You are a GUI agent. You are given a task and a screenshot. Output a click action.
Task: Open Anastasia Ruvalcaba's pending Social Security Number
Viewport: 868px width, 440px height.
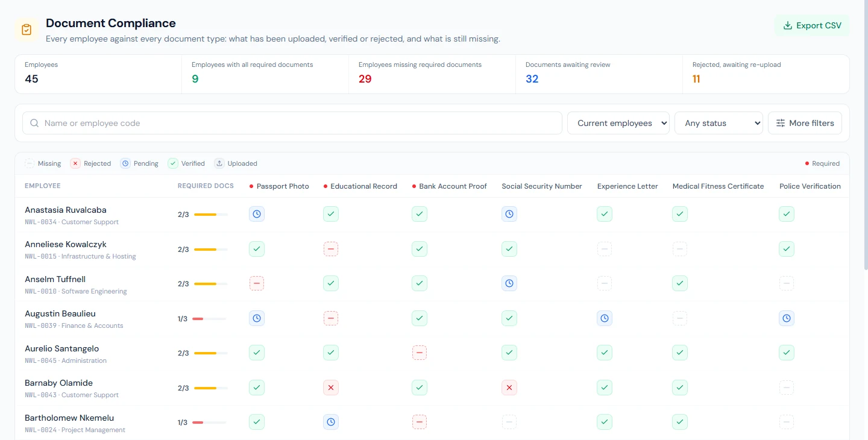[509, 214]
